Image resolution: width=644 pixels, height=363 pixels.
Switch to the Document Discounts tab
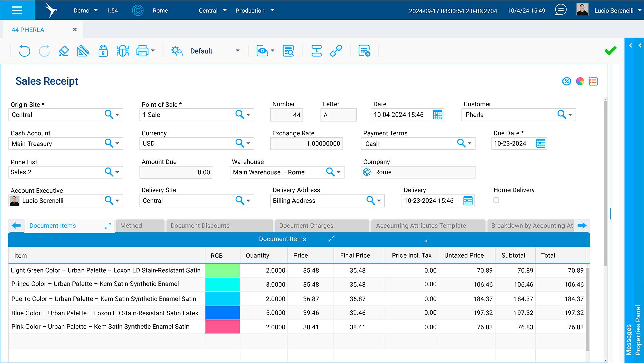coord(200,226)
